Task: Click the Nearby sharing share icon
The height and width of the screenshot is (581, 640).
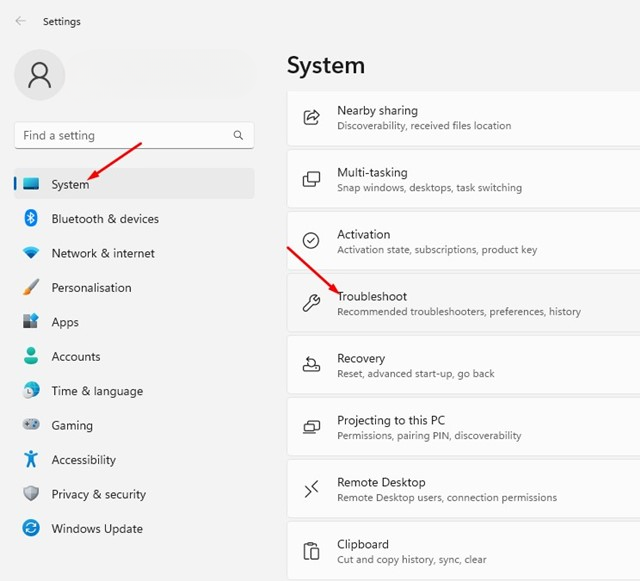Action: 311,118
